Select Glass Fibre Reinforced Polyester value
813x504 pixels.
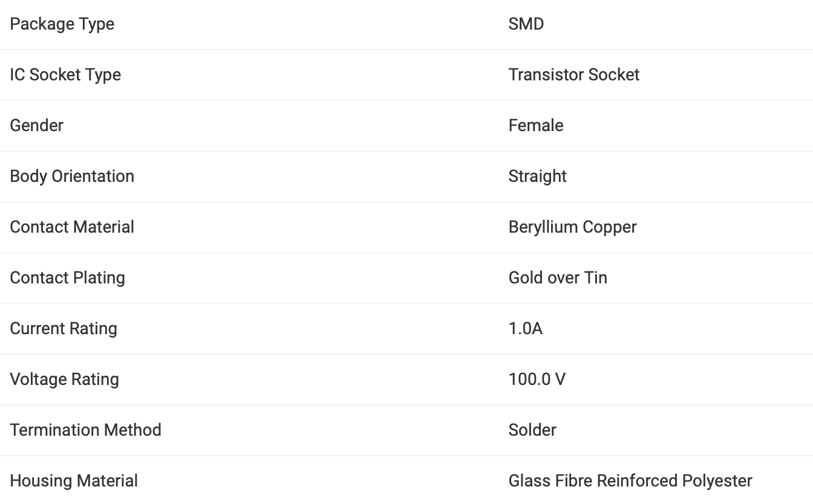coord(630,481)
